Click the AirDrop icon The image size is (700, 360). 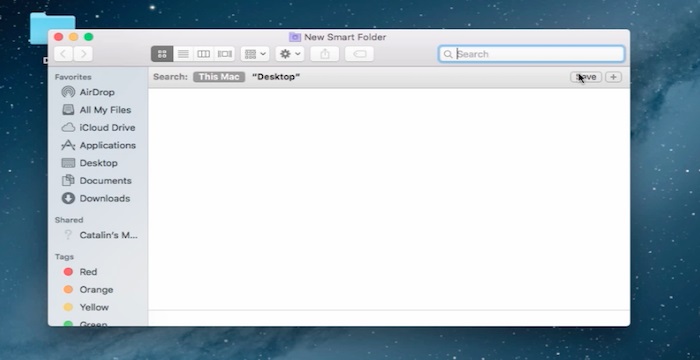(x=68, y=92)
